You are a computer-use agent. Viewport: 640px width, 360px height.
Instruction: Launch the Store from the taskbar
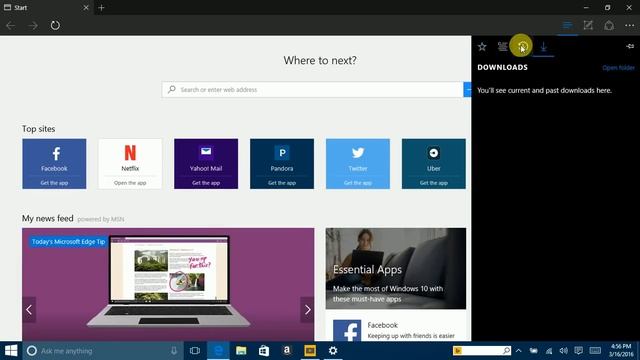tap(264, 351)
